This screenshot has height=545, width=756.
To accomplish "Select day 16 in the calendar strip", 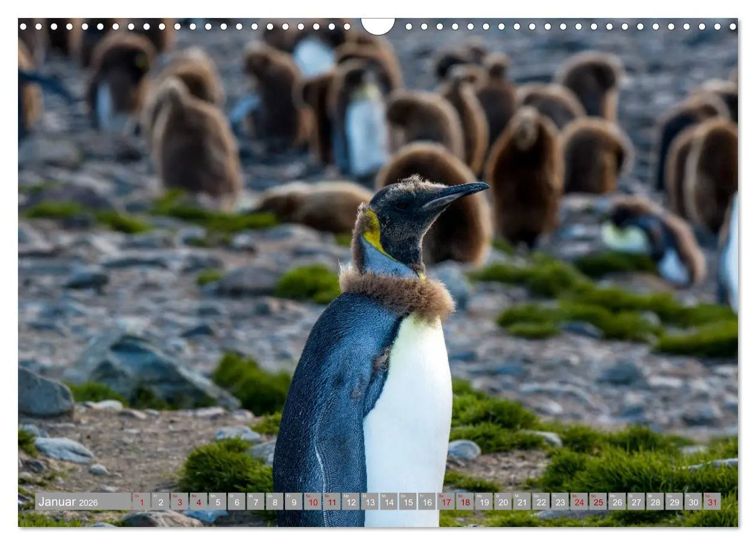I will click(x=427, y=501).
